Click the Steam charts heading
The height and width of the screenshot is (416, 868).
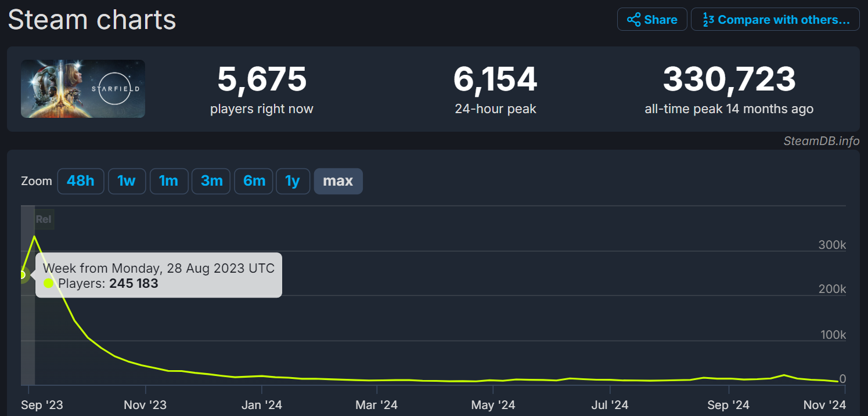(92, 20)
